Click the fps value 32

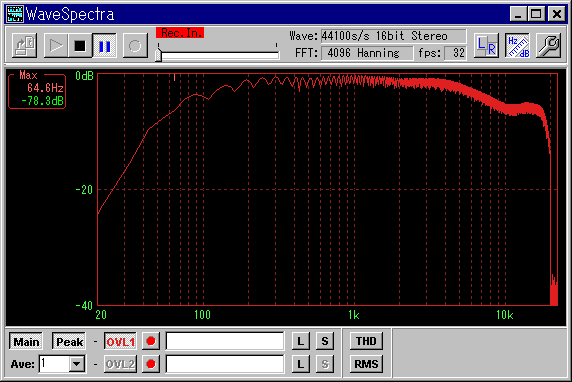tap(456, 53)
